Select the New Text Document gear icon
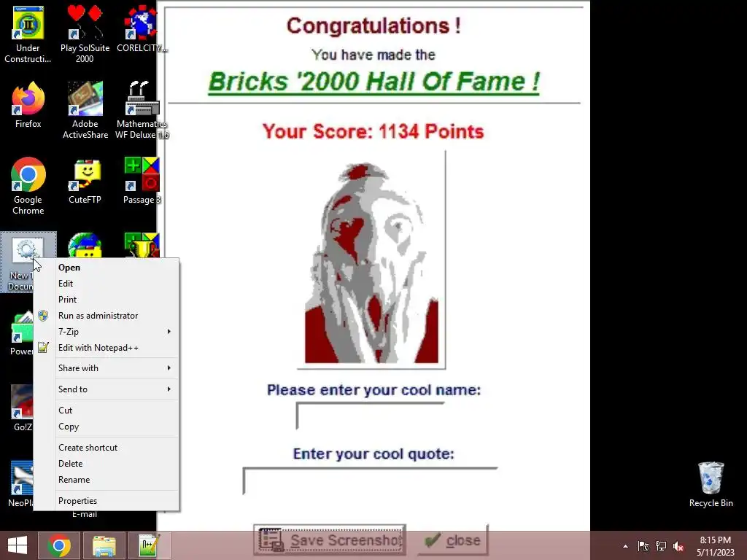Image resolution: width=747 pixels, height=560 pixels. pyautogui.click(x=27, y=251)
